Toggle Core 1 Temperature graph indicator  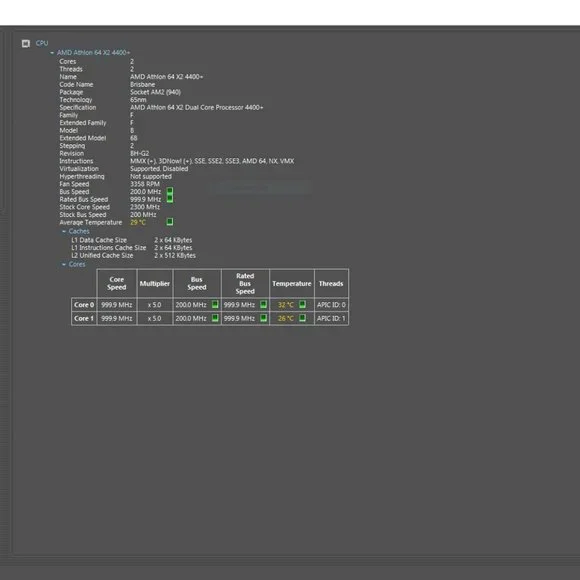302,318
